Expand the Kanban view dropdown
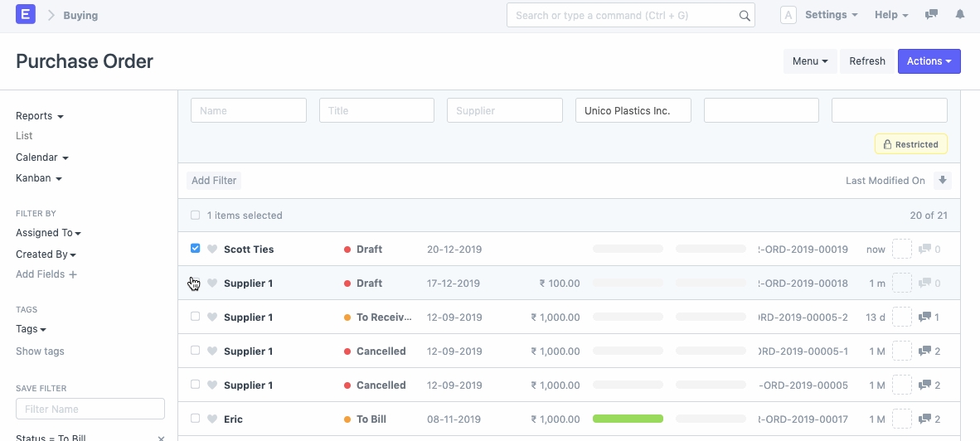The image size is (980, 441). [x=39, y=178]
